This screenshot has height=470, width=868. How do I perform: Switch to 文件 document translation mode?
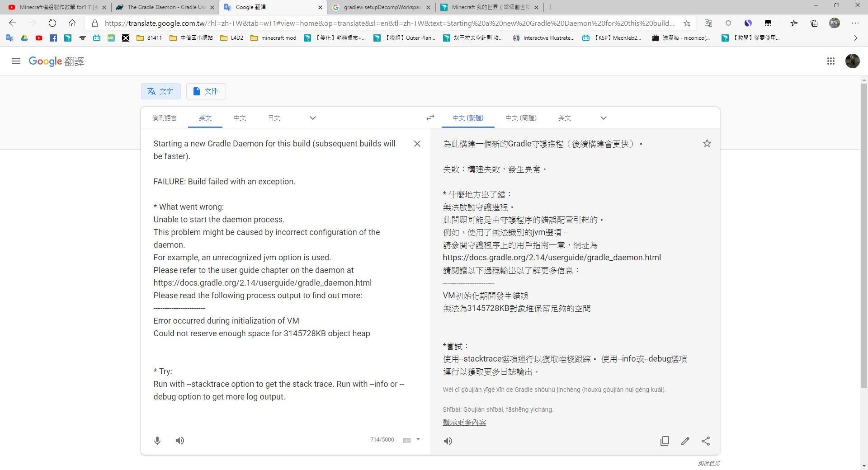tap(206, 91)
